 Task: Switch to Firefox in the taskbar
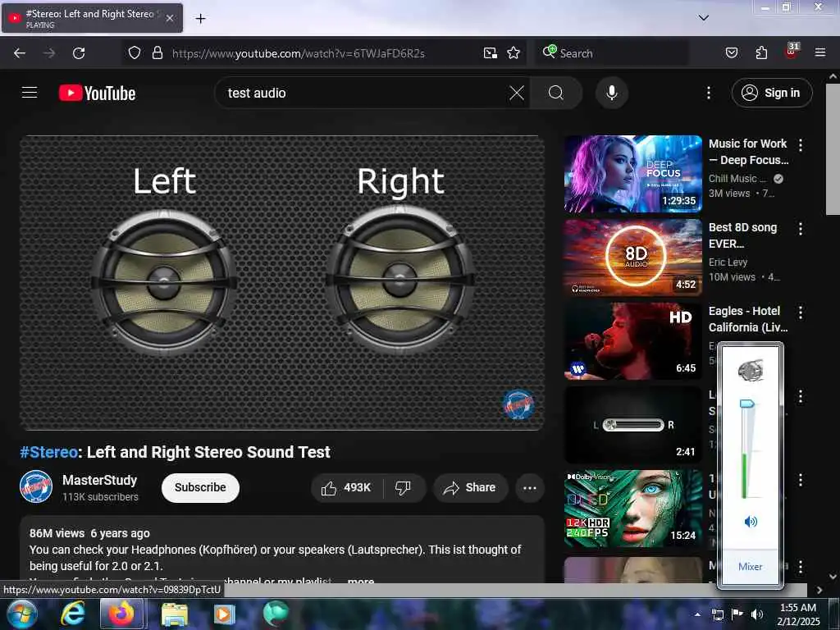pyautogui.click(x=122, y=614)
